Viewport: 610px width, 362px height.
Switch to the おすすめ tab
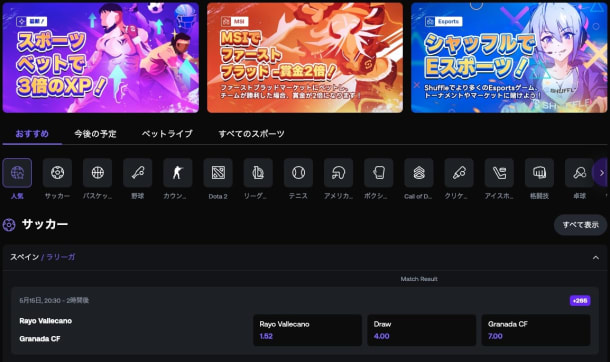tap(32, 134)
